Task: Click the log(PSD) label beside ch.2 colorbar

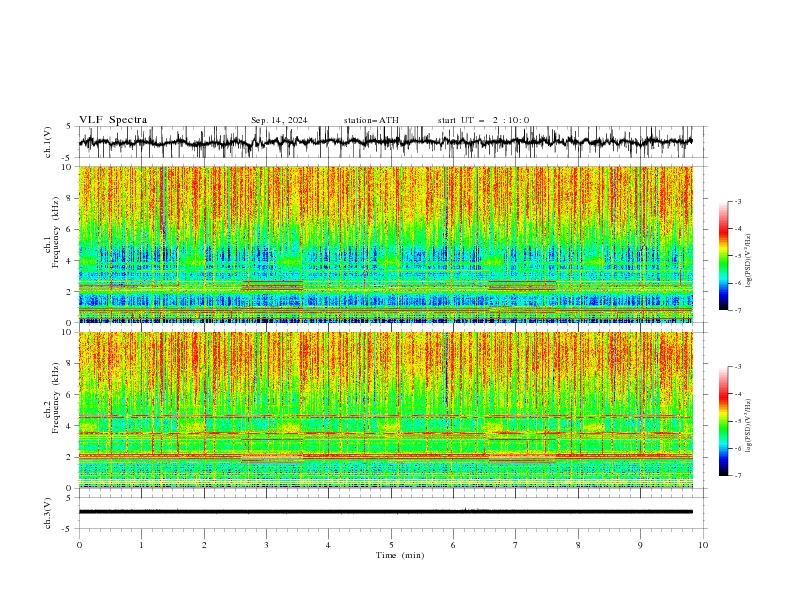Action: pos(748,426)
